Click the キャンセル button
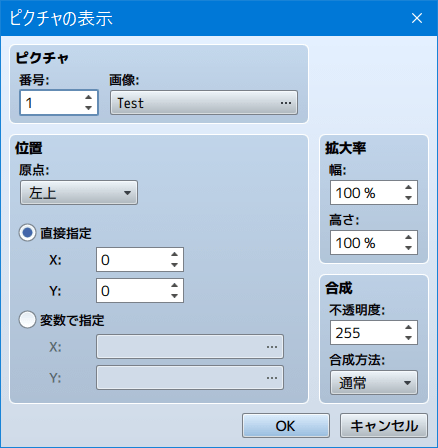438x448 pixels. click(384, 426)
